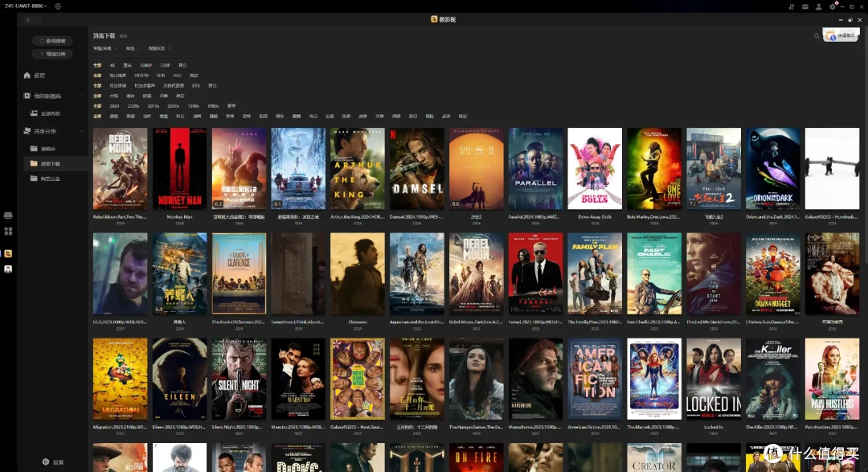The width and height of the screenshot is (868, 472).
Task: Click the search magnifier in the library
Action: tap(817, 36)
